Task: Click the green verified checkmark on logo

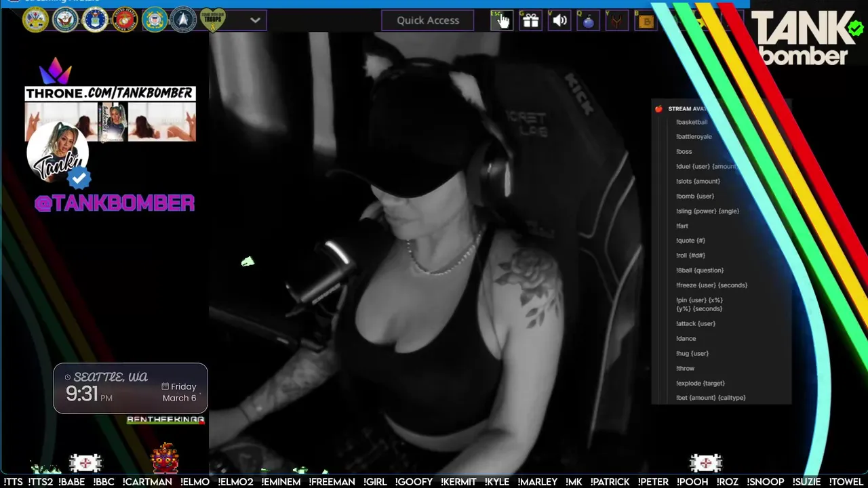Action: tap(855, 28)
